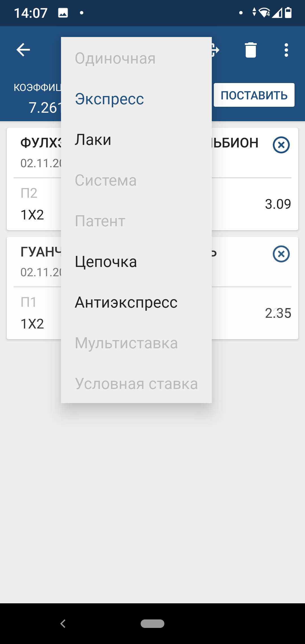Tap the trash delete icon
Screen dimensions: 305x644
pos(250,50)
